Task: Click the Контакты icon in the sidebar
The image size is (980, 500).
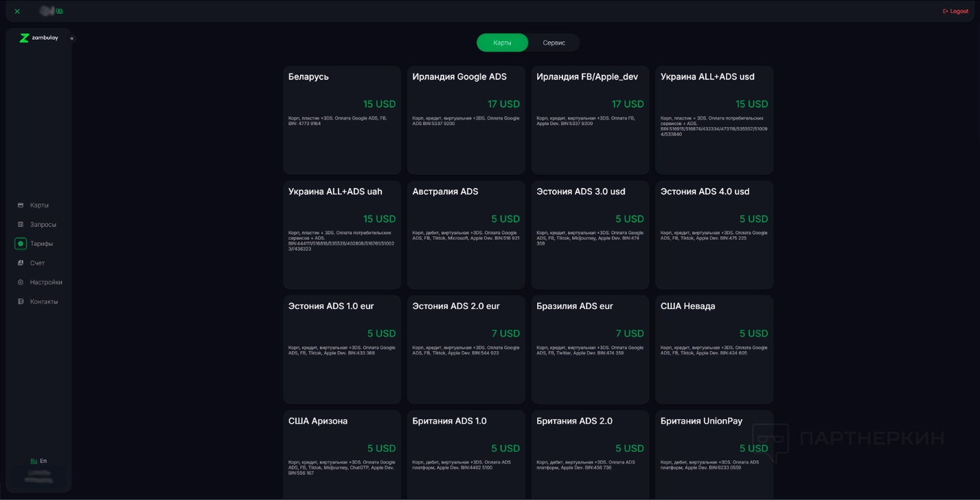Action: (x=21, y=302)
